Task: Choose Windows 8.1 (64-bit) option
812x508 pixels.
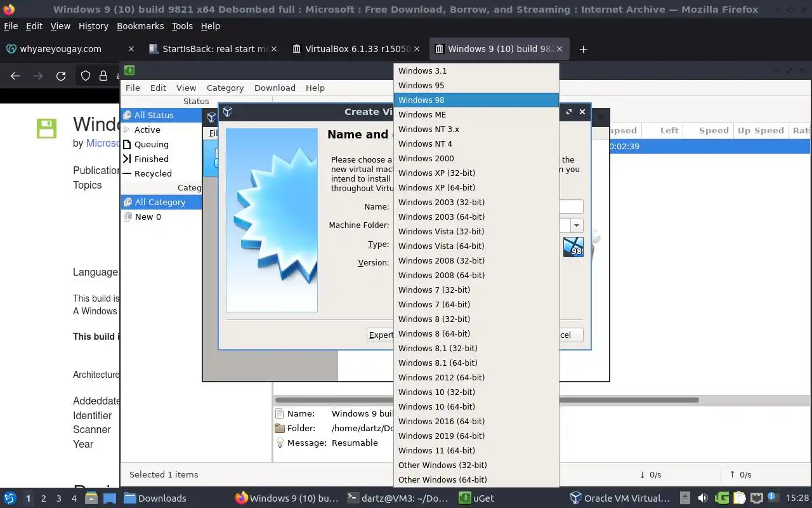Action: [x=476, y=363]
